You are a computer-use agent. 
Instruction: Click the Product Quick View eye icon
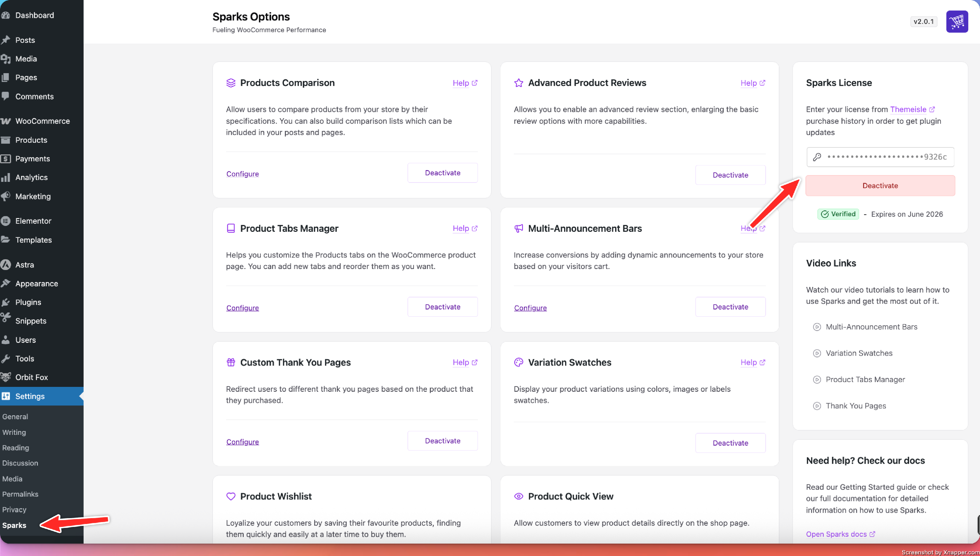pos(518,497)
